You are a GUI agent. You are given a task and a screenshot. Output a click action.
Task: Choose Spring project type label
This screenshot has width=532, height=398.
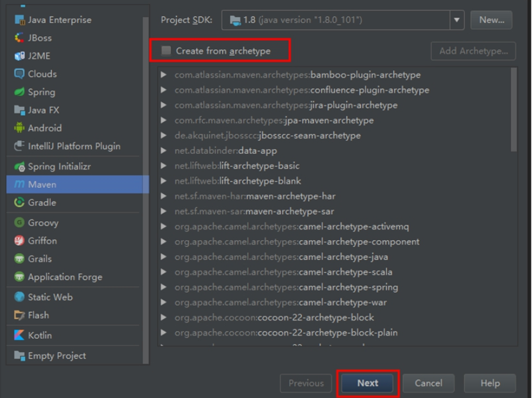click(41, 92)
